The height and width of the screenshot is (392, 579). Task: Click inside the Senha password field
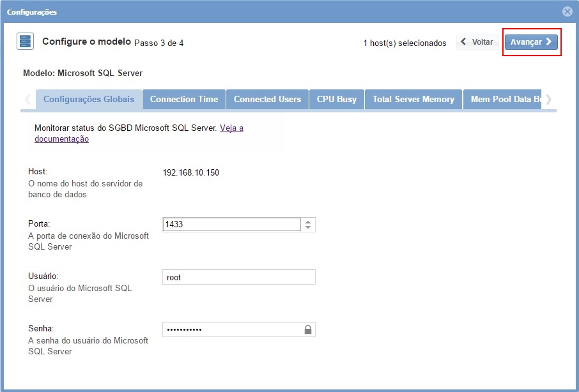coord(231,329)
